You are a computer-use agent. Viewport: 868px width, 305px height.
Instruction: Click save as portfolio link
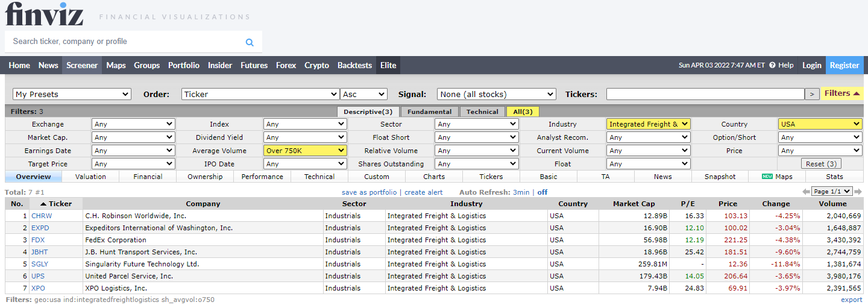tap(369, 192)
